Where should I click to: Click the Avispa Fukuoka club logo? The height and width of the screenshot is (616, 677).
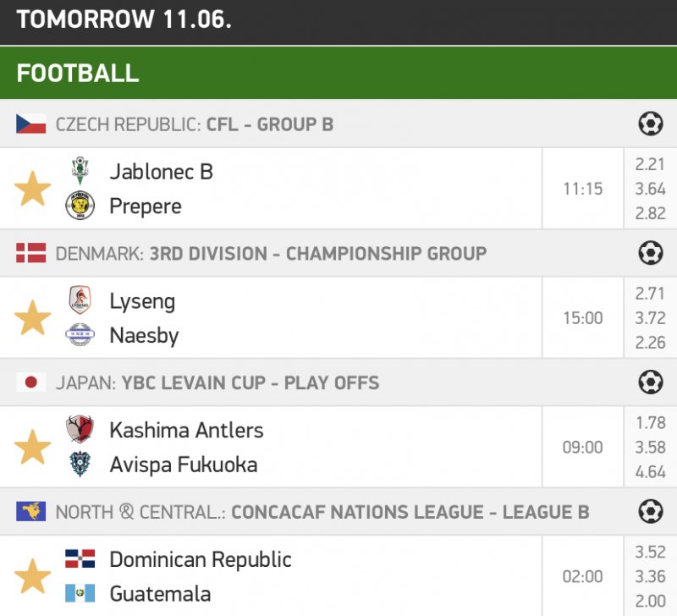click(80, 465)
